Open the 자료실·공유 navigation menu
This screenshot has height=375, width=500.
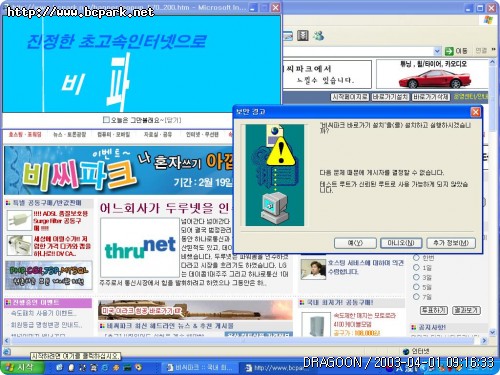158,134
